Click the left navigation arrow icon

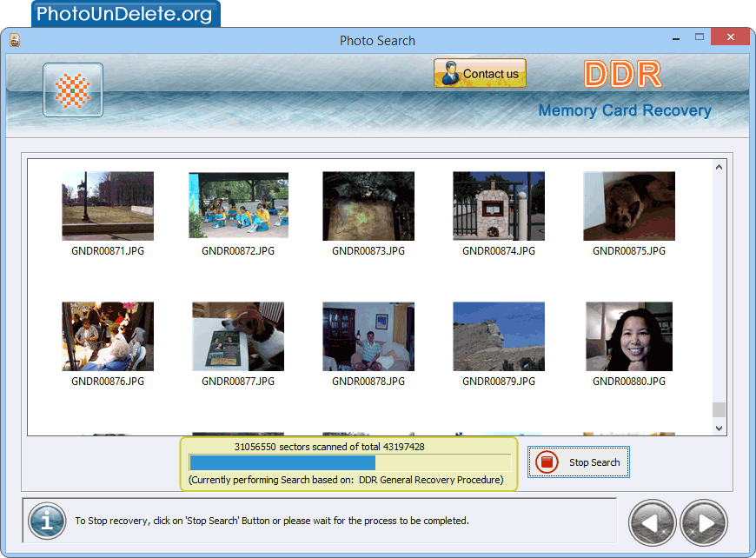click(x=652, y=522)
